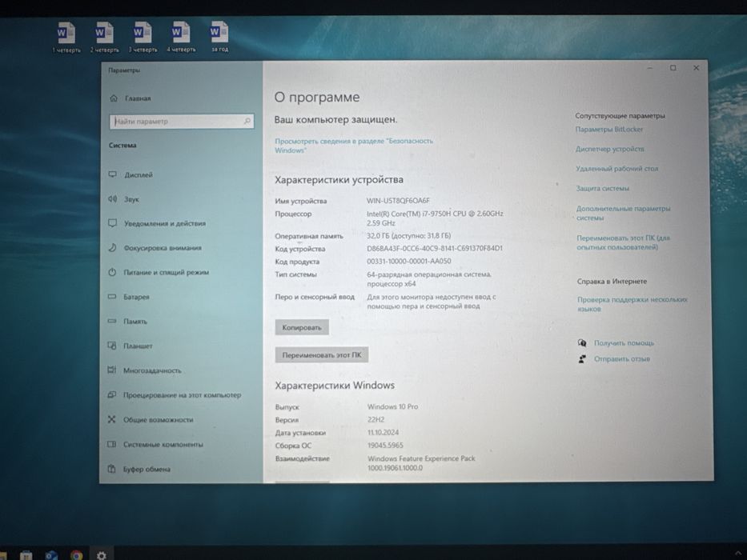Open Фокусировка внимания page
Image resolution: width=747 pixels, height=560 pixels.
pos(163,248)
